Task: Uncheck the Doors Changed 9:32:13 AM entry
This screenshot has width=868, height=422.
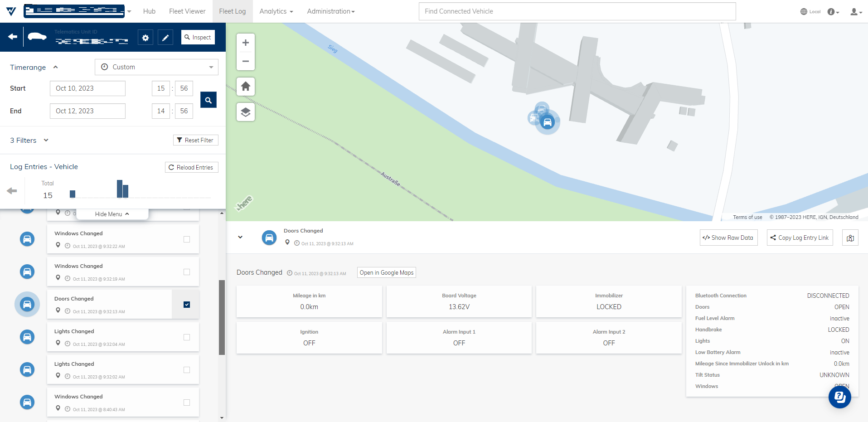Action: click(x=187, y=305)
